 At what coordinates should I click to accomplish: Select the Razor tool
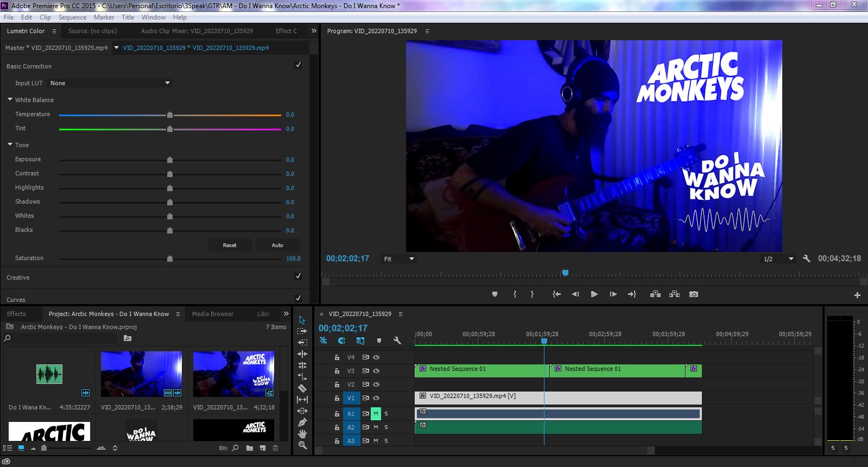[302, 388]
